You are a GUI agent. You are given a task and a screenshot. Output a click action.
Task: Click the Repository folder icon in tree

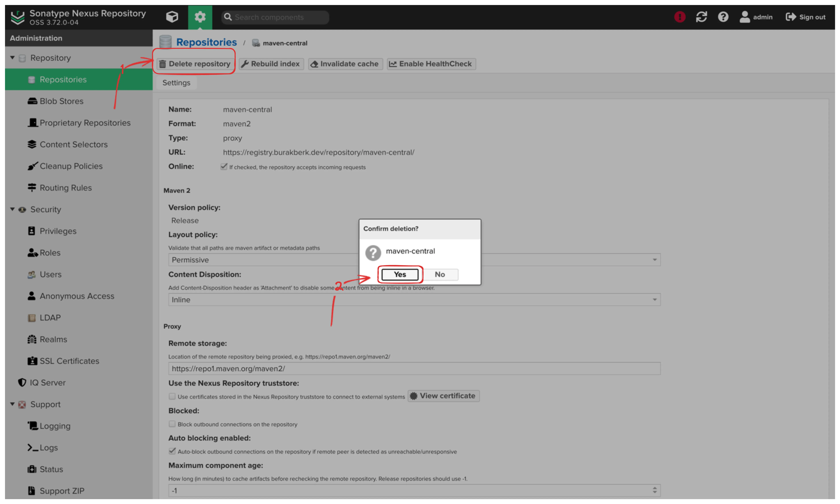click(x=22, y=58)
